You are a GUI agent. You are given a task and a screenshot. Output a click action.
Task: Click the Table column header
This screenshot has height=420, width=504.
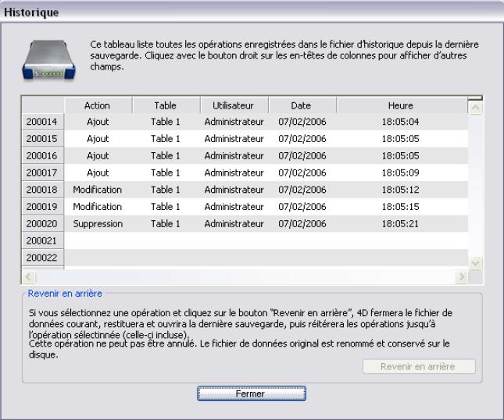tap(165, 105)
